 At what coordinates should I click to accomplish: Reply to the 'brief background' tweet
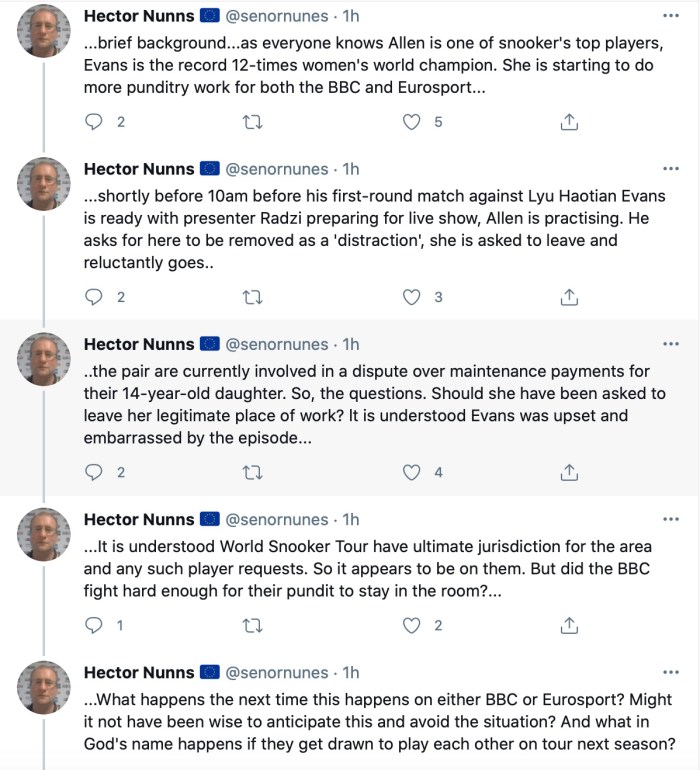[x=94, y=122]
